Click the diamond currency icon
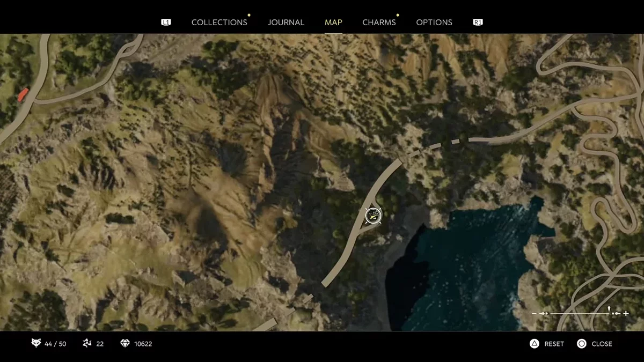The width and height of the screenshot is (644, 362). [x=125, y=343]
